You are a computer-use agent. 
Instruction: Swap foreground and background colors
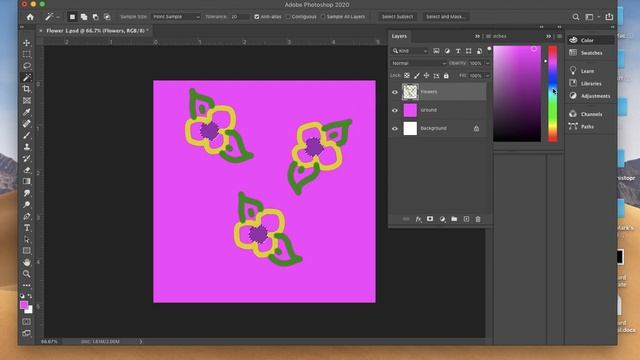click(30, 296)
